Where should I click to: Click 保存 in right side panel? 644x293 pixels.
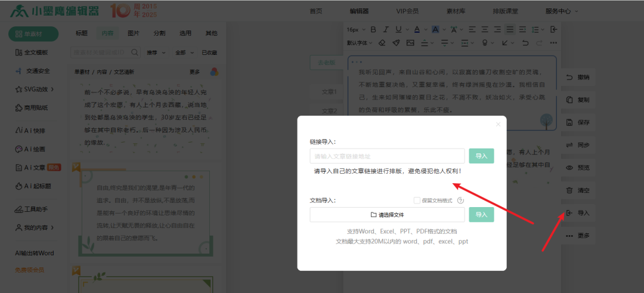(x=578, y=122)
